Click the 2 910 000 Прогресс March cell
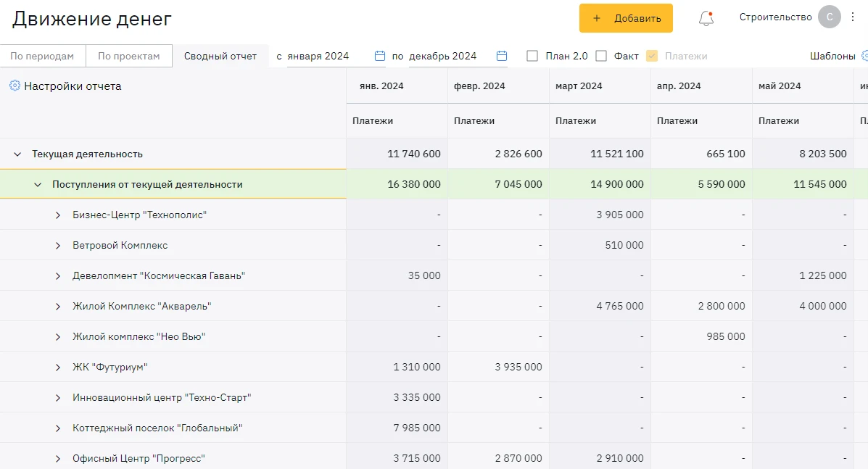The width and height of the screenshot is (868, 469). (600, 457)
